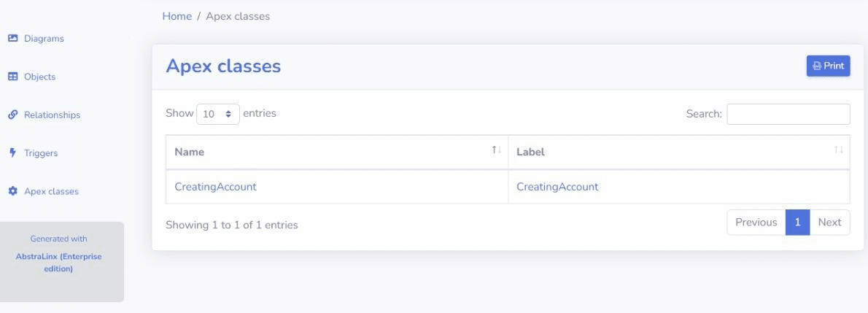Select page 1 in pagination
The image size is (868, 313).
pyautogui.click(x=798, y=223)
